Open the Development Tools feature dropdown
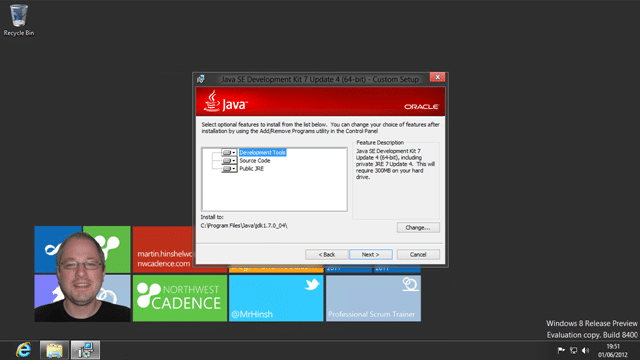The width and height of the screenshot is (640, 360). pyautogui.click(x=229, y=153)
